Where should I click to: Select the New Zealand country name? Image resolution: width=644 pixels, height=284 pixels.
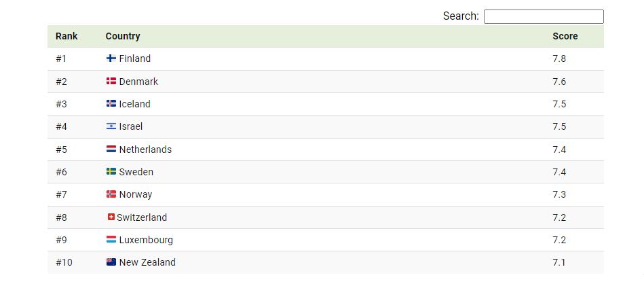coord(147,262)
